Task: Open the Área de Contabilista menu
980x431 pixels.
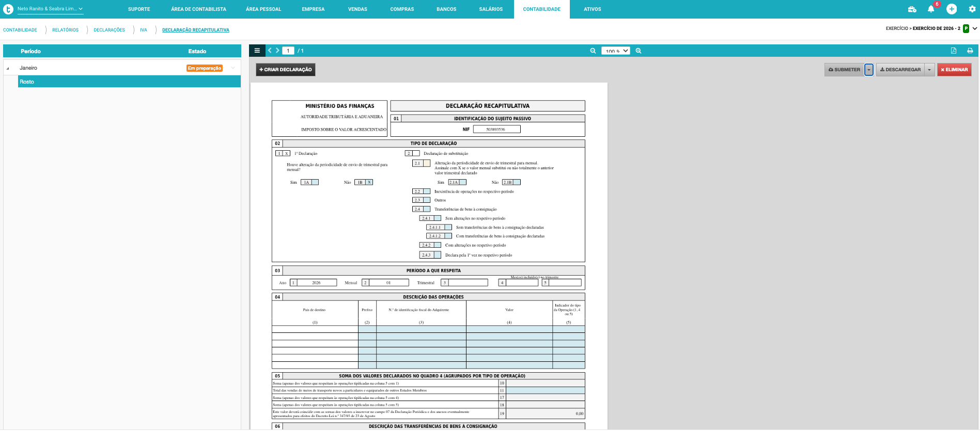Action: coord(198,9)
